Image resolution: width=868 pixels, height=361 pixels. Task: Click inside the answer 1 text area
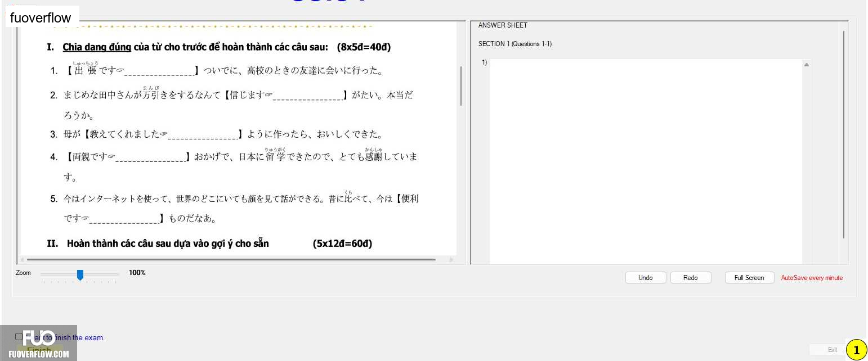pos(646,161)
